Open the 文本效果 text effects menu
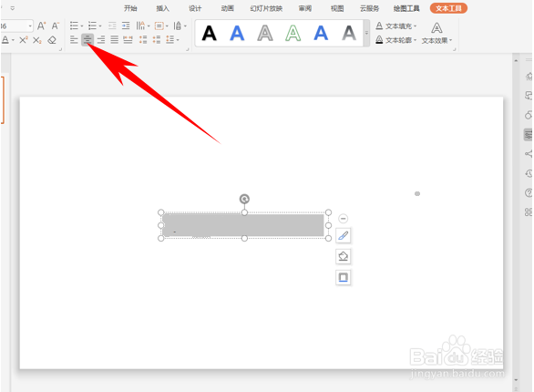The width and height of the screenshot is (534, 392). point(436,33)
